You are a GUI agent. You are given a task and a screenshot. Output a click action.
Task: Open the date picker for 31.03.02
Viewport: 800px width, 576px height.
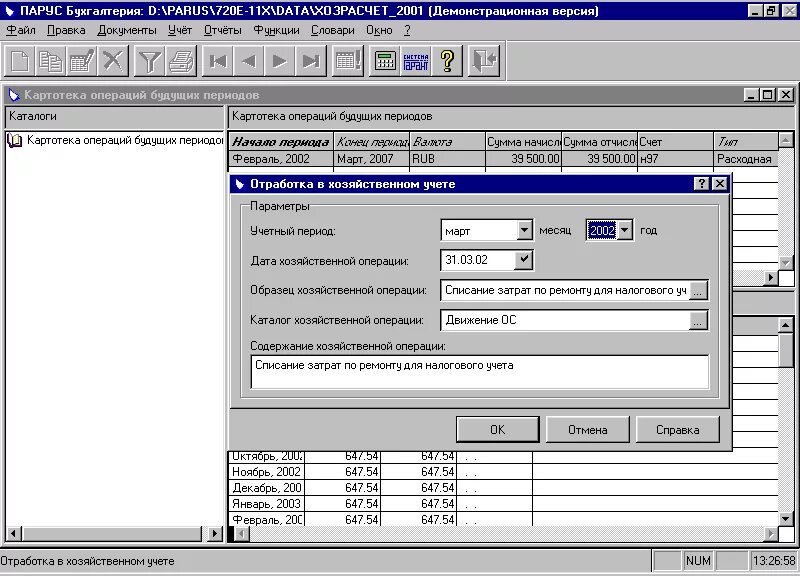coord(523,260)
